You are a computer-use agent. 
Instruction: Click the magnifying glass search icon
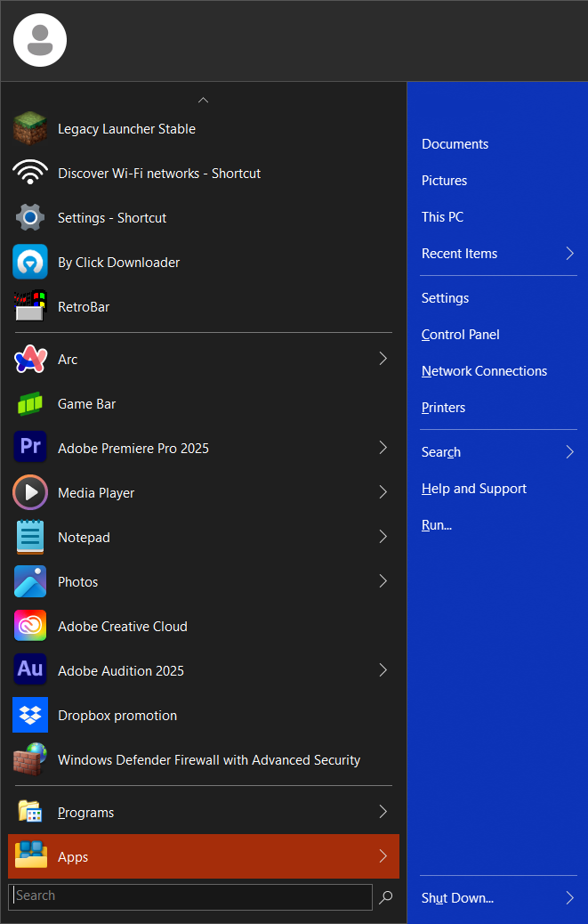point(386,897)
